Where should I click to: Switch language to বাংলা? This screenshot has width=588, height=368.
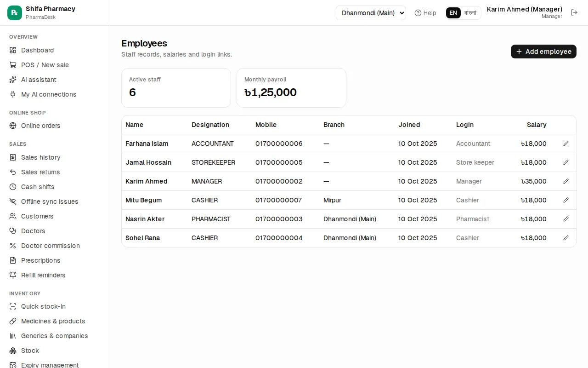click(470, 13)
